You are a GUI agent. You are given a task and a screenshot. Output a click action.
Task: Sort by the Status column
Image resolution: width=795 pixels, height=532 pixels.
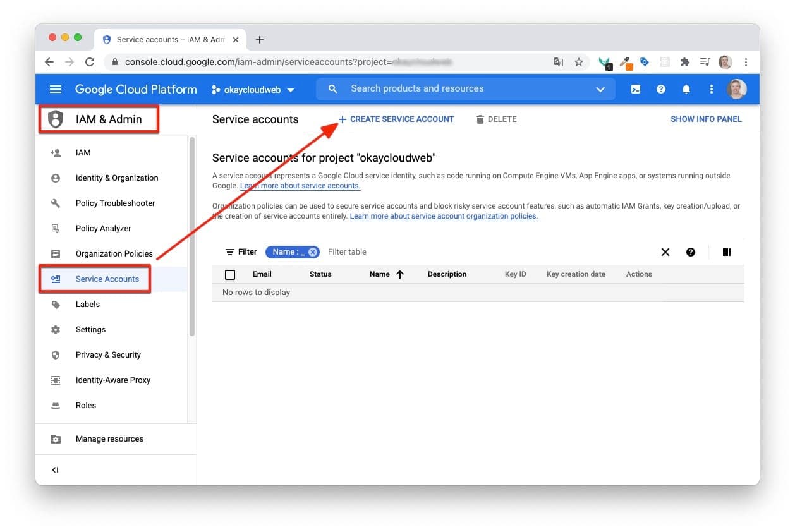pyautogui.click(x=320, y=274)
